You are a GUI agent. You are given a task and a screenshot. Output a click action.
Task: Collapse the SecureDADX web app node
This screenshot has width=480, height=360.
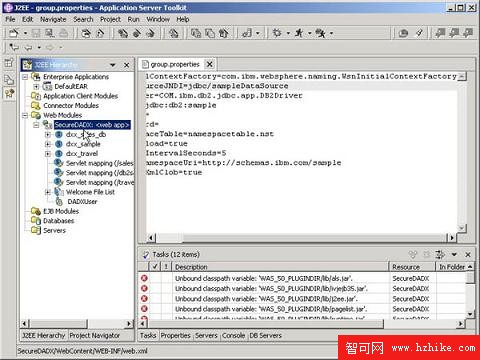coord(36,125)
